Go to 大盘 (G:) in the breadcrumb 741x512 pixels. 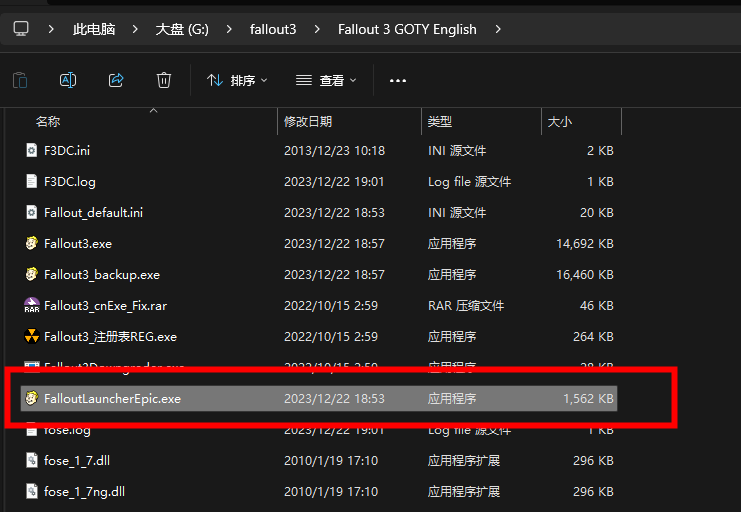(x=182, y=29)
